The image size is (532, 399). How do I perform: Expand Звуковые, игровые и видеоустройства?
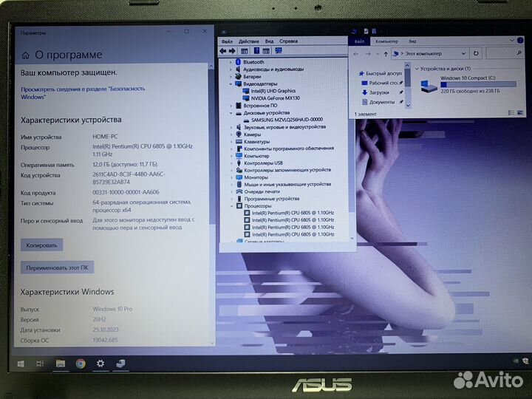pos(231,127)
